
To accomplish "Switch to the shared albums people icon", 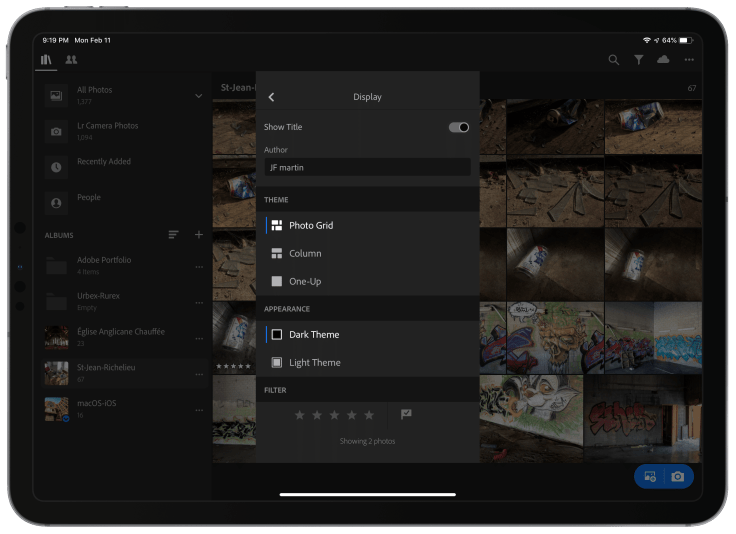I will pos(71,60).
